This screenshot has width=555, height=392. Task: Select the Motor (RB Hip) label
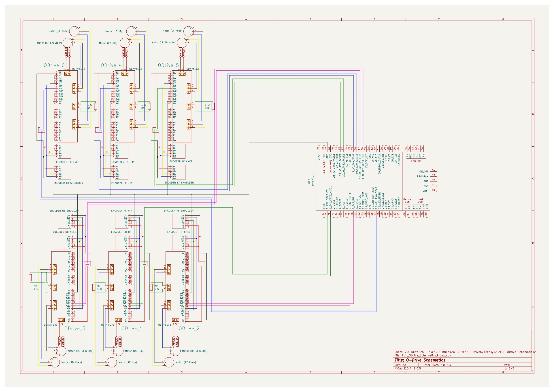134,351
